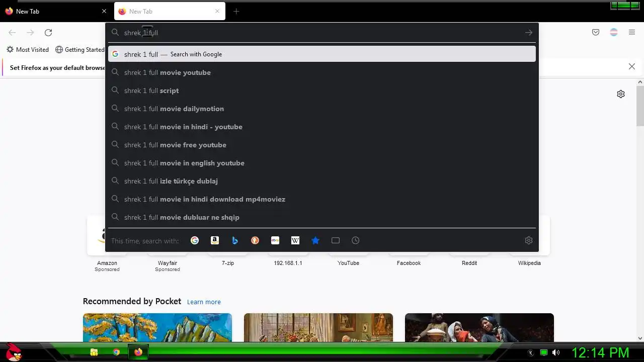Open the 7-zip shortcut

click(228, 263)
